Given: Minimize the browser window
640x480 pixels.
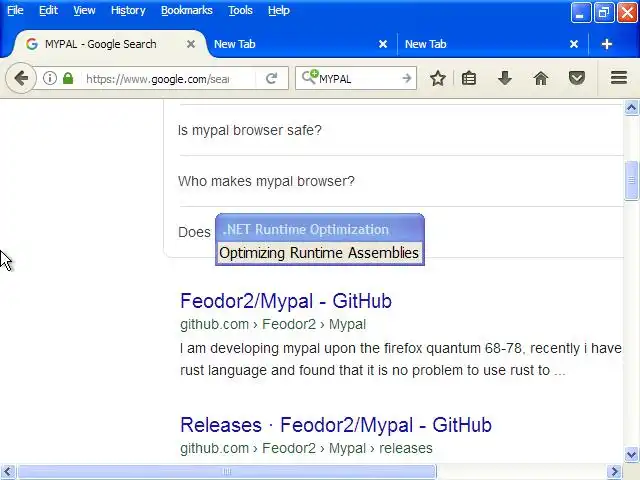Looking at the screenshot, I should pos(580,12).
